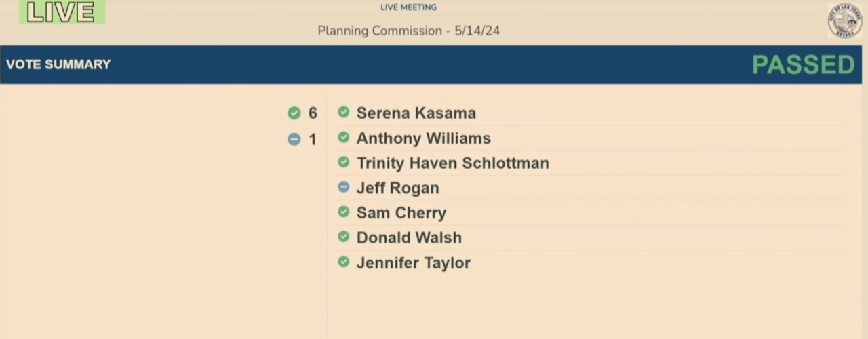
Task: Click blue minus icon beside Jeff Rogan
Action: coord(344,187)
